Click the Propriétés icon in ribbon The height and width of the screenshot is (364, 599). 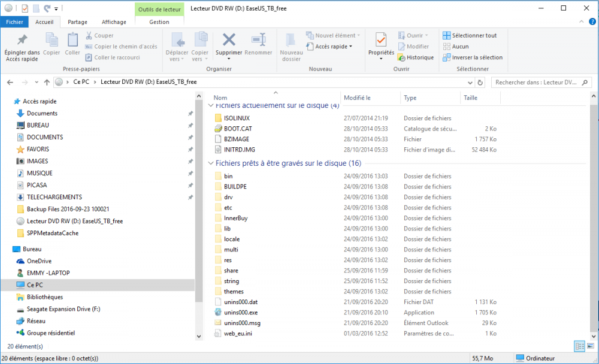click(x=380, y=40)
